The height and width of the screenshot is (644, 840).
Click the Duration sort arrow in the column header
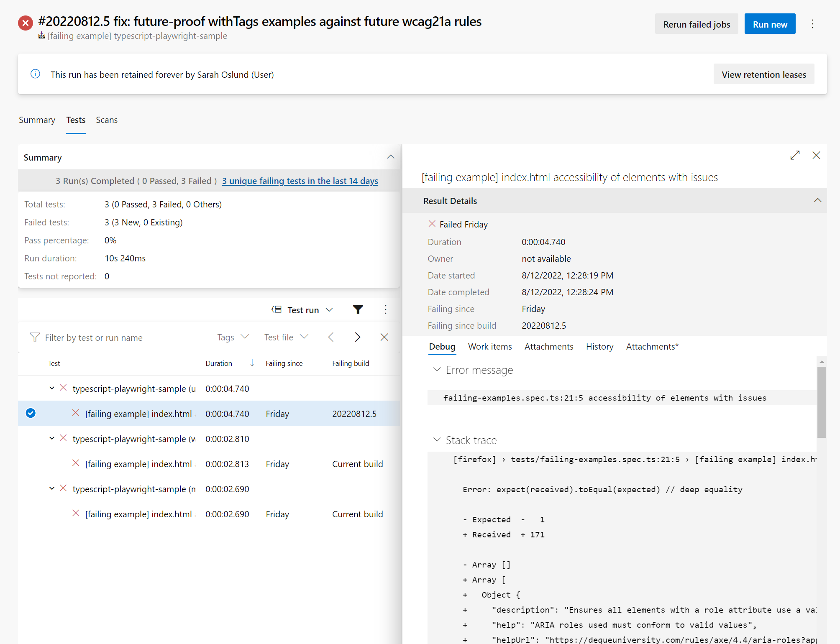coord(252,363)
